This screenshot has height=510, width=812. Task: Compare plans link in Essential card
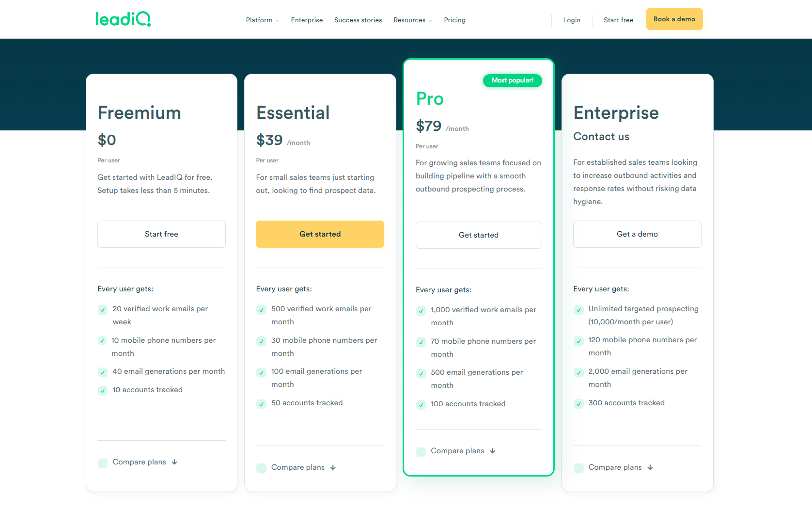(x=303, y=467)
